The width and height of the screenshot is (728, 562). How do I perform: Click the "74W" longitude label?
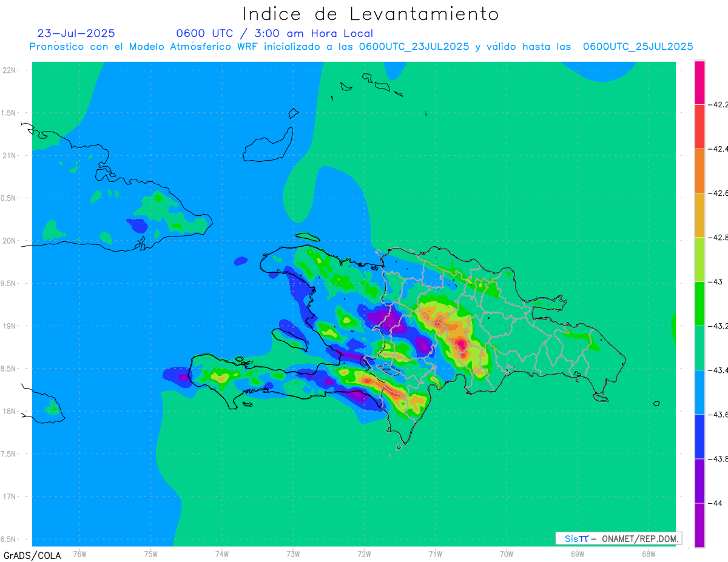[x=222, y=554]
